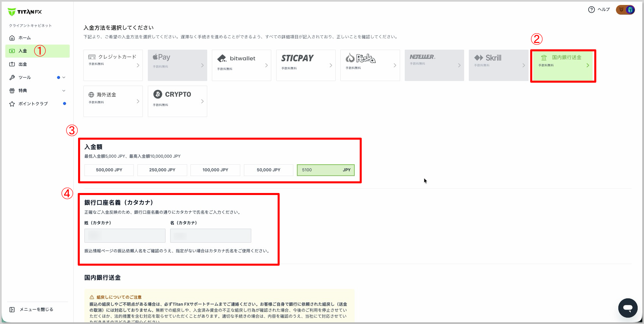Click the gift icon next to 特典
Image resolution: width=644 pixels, height=324 pixels.
click(12, 91)
